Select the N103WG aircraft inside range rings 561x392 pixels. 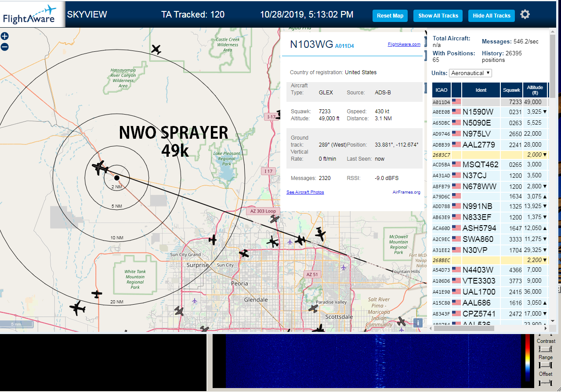101,168
